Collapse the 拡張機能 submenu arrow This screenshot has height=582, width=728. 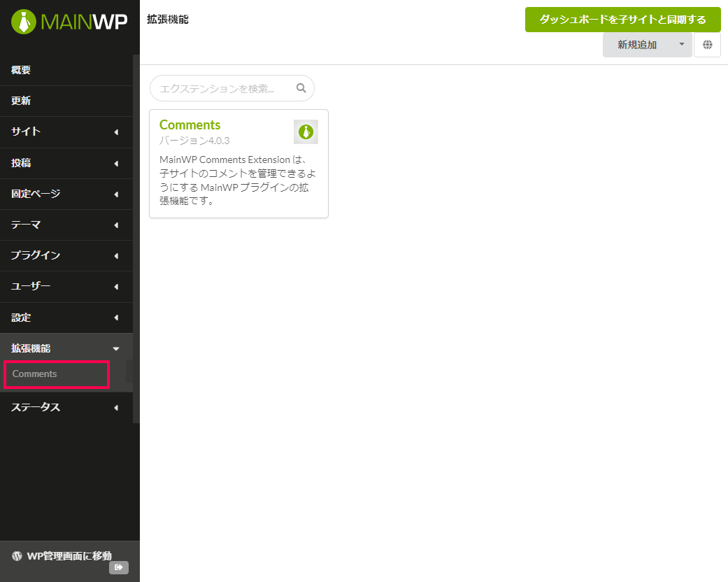click(x=116, y=349)
